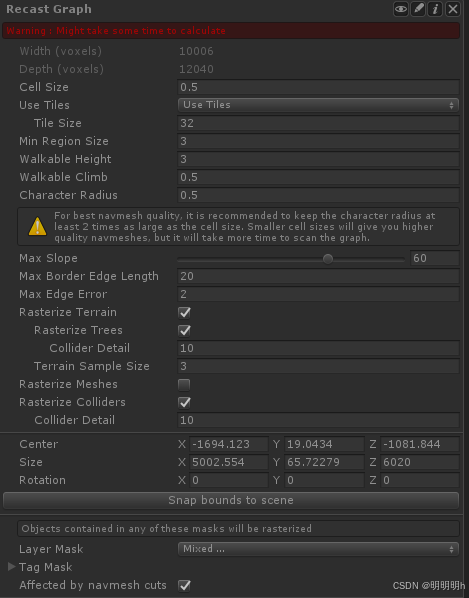Select the Walkable Height field
Viewport: 469px width, 598px height.
(318, 159)
